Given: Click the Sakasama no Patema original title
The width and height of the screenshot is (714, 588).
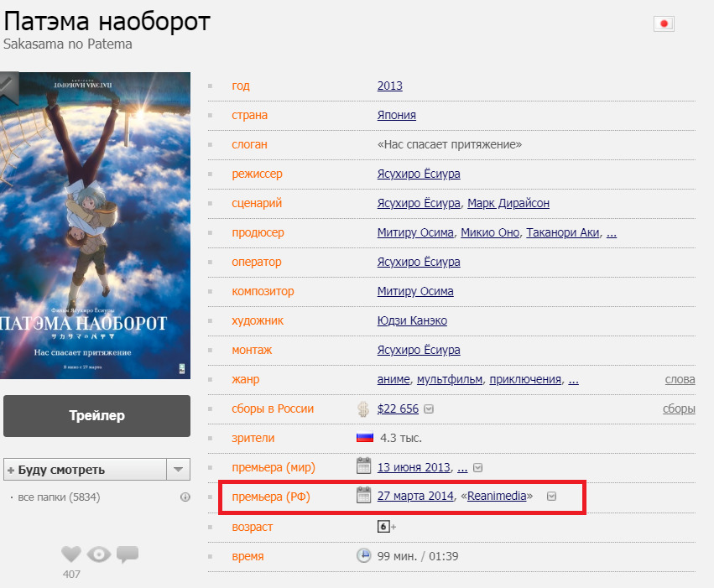Looking at the screenshot, I should (x=68, y=44).
